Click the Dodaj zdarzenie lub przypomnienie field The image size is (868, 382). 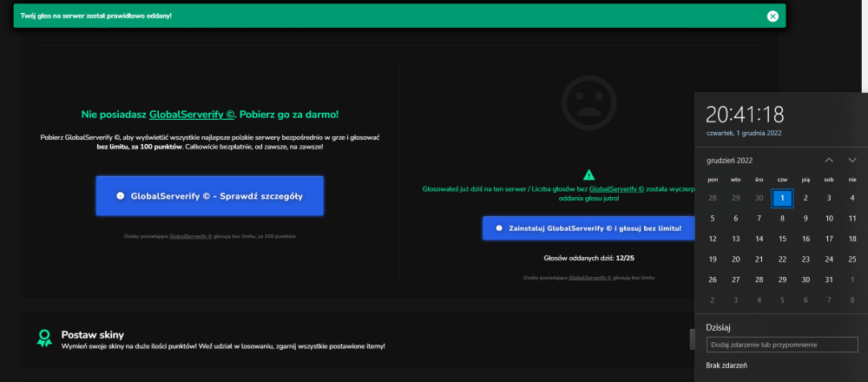pos(782,345)
